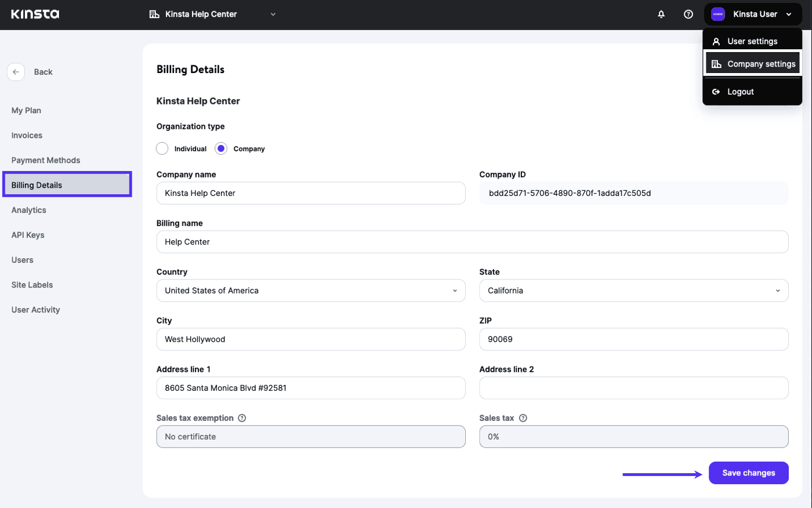812x508 pixels.
Task: Open the Payment Methods page
Action: (45, 160)
